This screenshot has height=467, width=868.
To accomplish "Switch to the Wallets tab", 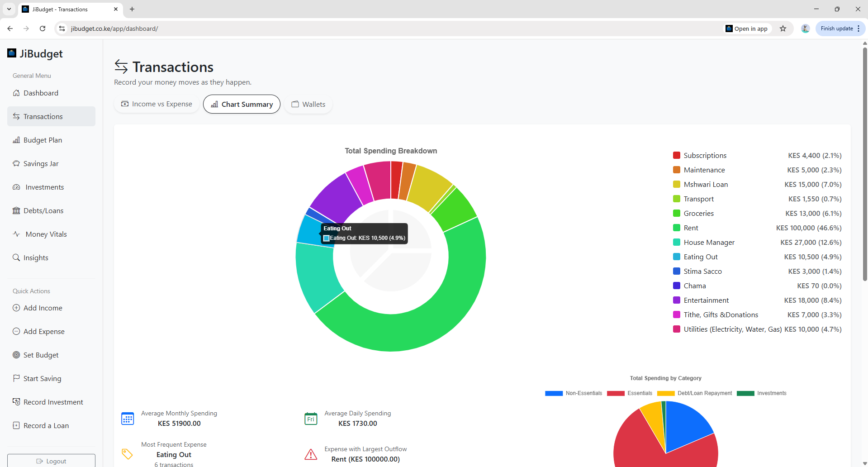I will 308,104.
